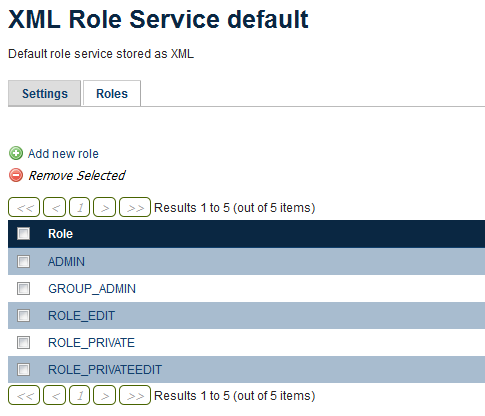
Task: Go to first page in top pager
Action: pyautogui.click(x=24, y=207)
